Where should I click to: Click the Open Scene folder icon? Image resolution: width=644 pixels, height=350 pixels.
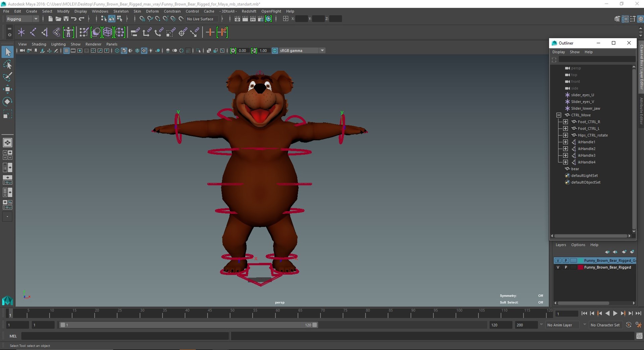(58, 19)
